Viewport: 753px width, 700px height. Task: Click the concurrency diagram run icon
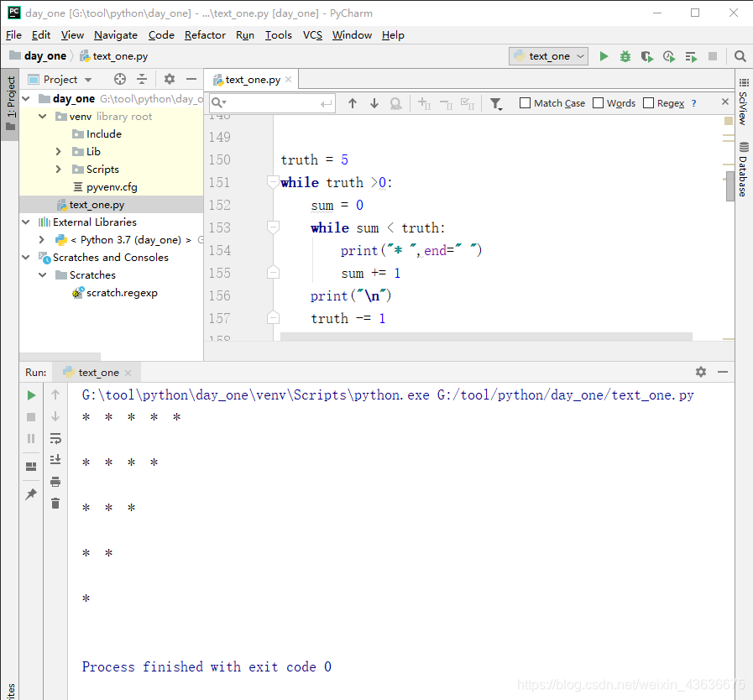point(691,56)
